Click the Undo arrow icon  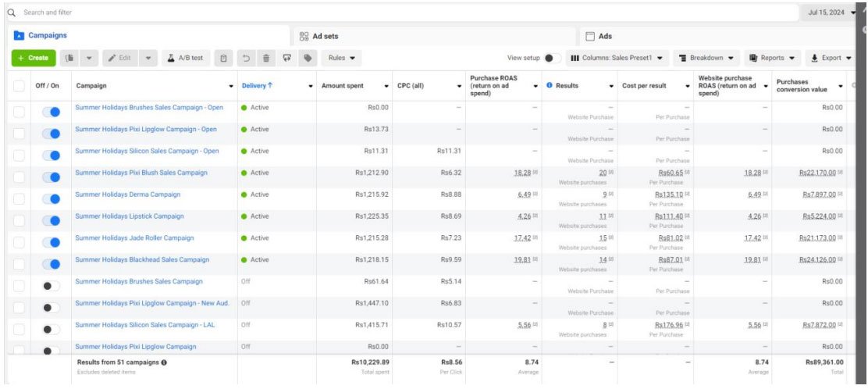coord(247,58)
